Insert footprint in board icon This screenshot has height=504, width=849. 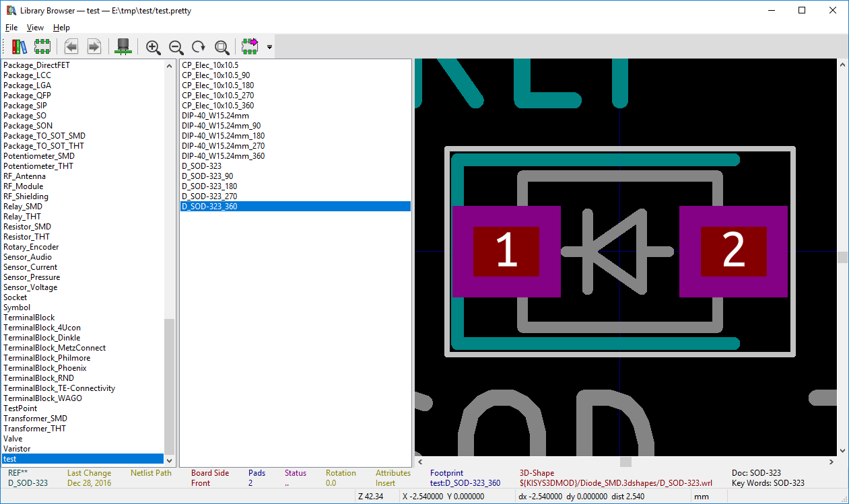(250, 46)
